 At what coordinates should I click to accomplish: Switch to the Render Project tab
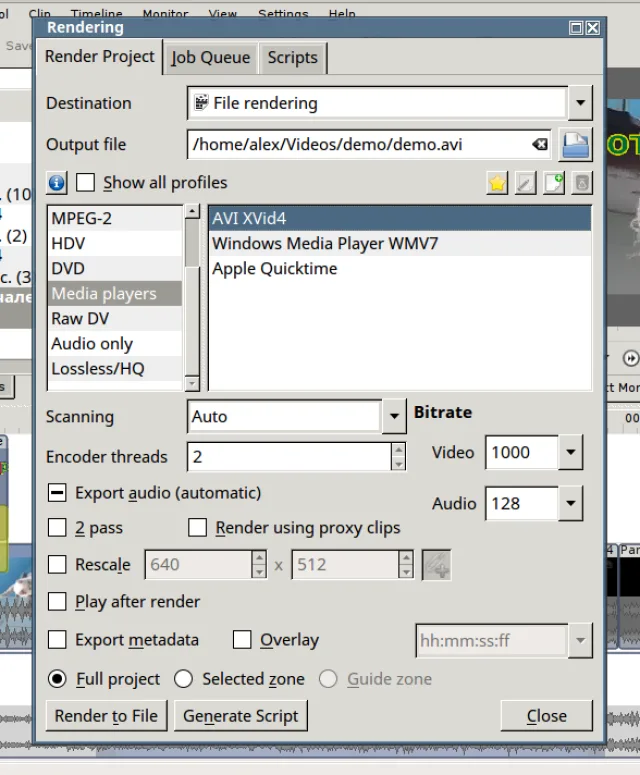(x=100, y=57)
